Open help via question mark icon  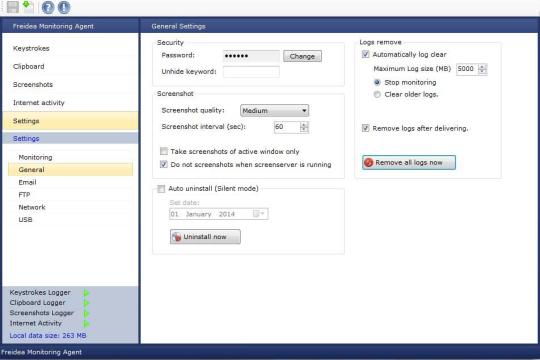(x=48, y=7)
